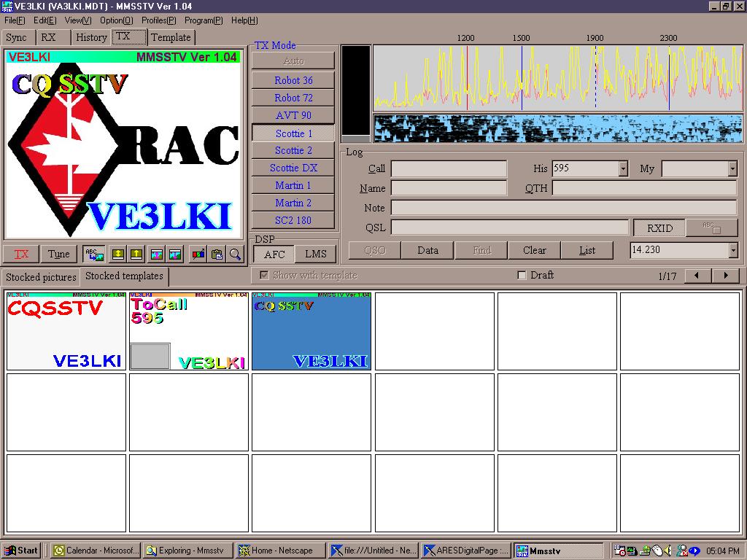
Task: Open the color bar adjustment icon
Action: (198, 254)
